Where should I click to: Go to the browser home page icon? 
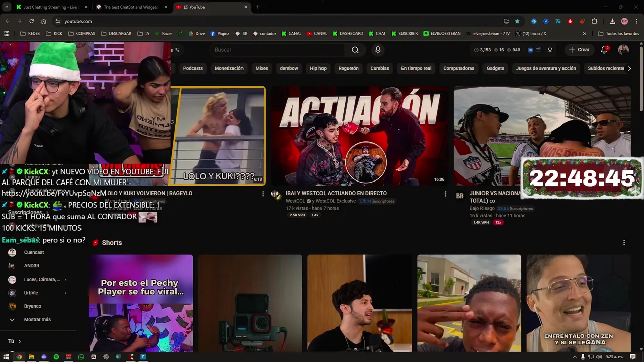pos(44,21)
